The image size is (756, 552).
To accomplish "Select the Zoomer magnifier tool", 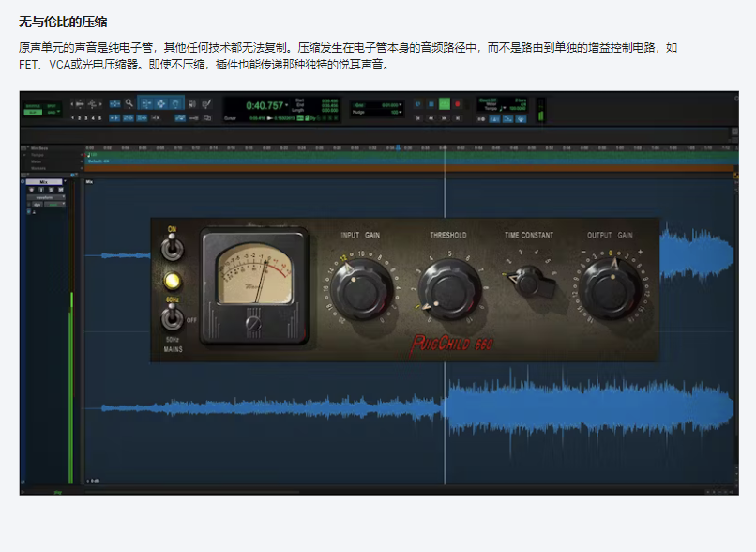I will pos(129,103).
